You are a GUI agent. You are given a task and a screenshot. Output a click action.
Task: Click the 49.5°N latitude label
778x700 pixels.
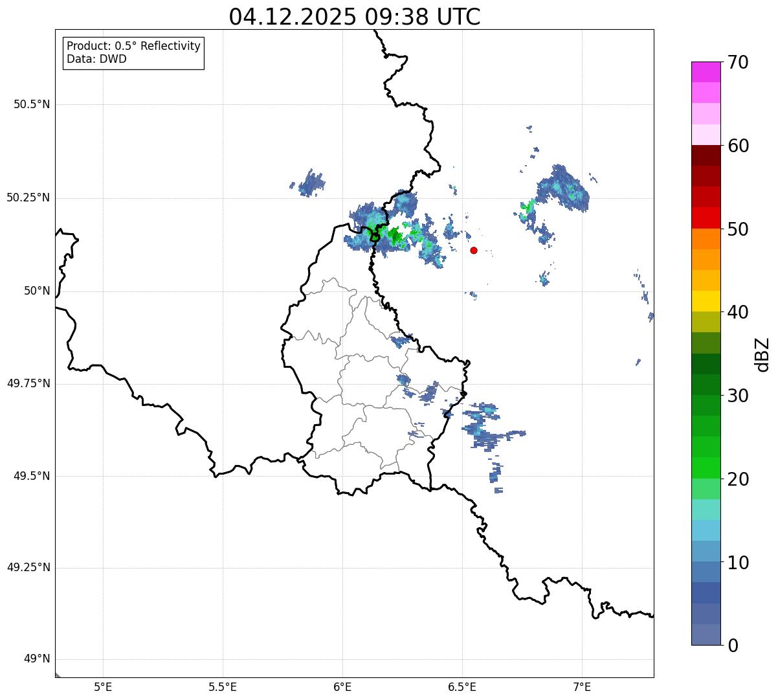pos(32,476)
